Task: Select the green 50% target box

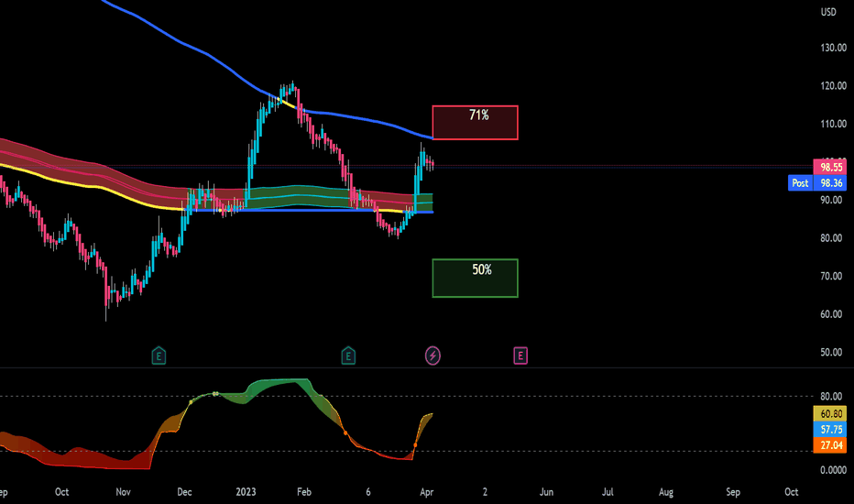Action: click(475, 278)
